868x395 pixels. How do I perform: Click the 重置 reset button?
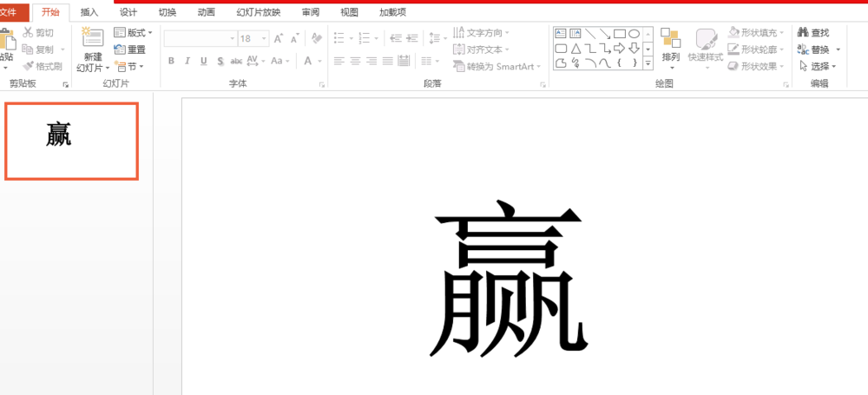coord(129,49)
